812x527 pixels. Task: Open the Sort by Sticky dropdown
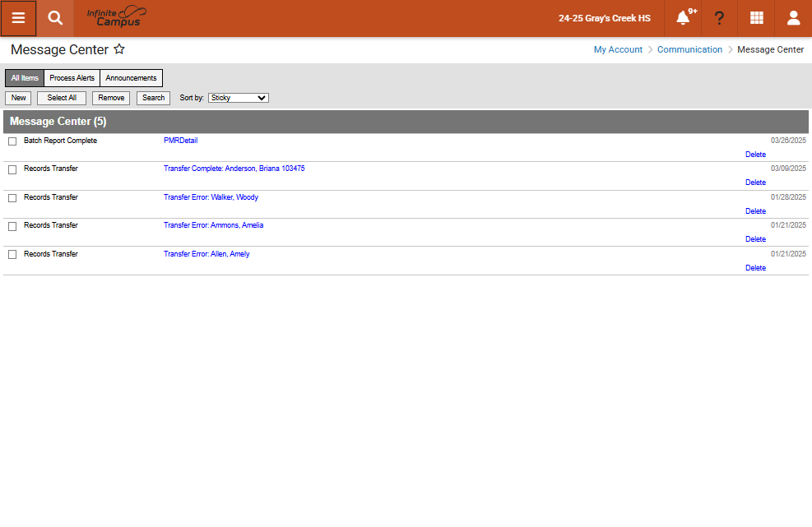239,98
